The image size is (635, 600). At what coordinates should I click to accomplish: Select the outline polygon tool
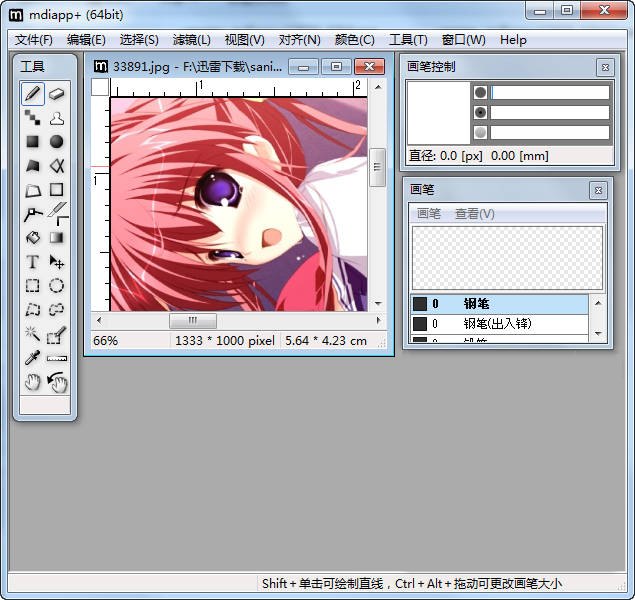pyautogui.click(x=33, y=190)
